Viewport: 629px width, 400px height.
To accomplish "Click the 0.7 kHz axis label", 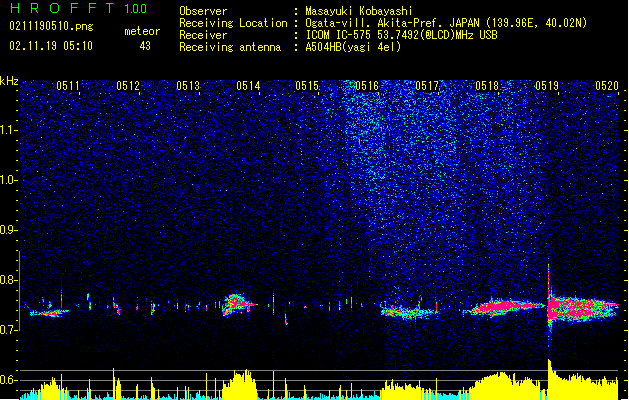I will coord(9,330).
